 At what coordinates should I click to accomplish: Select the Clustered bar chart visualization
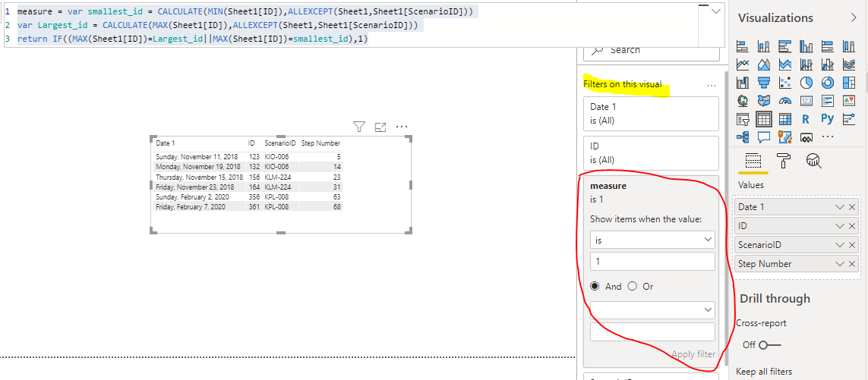pos(785,46)
